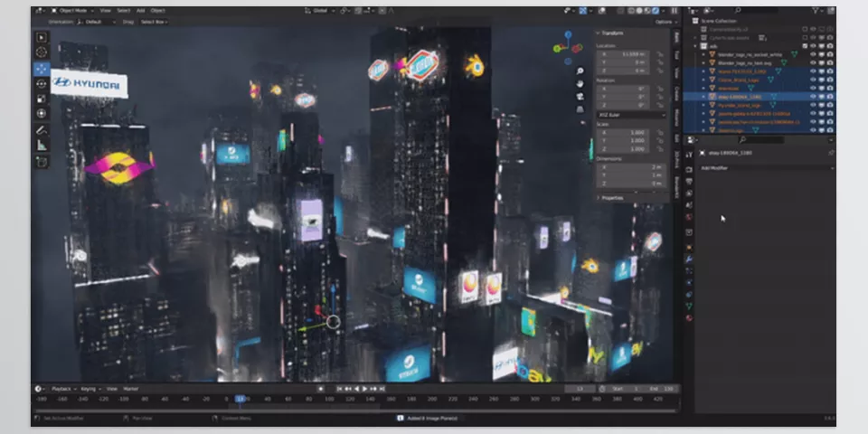Open the Select menu in viewport header
Viewport: 868px width, 434px height.
click(124, 11)
